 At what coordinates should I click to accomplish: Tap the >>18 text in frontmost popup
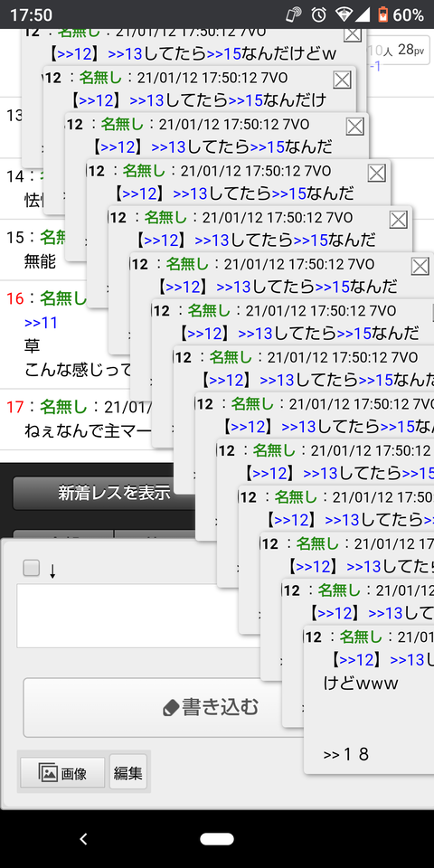(x=346, y=754)
